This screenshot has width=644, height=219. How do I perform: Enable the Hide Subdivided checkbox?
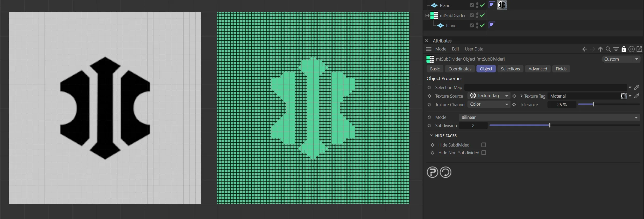click(484, 145)
